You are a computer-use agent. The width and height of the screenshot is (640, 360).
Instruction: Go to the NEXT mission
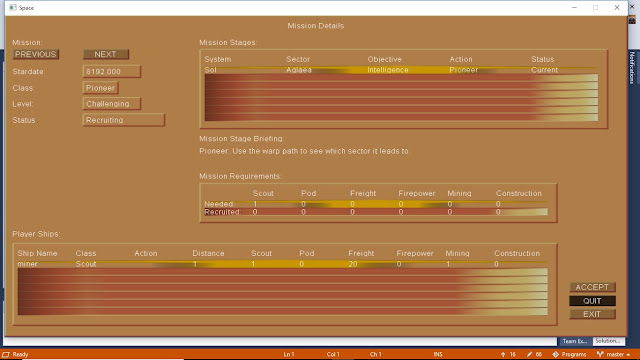coord(106,54)
